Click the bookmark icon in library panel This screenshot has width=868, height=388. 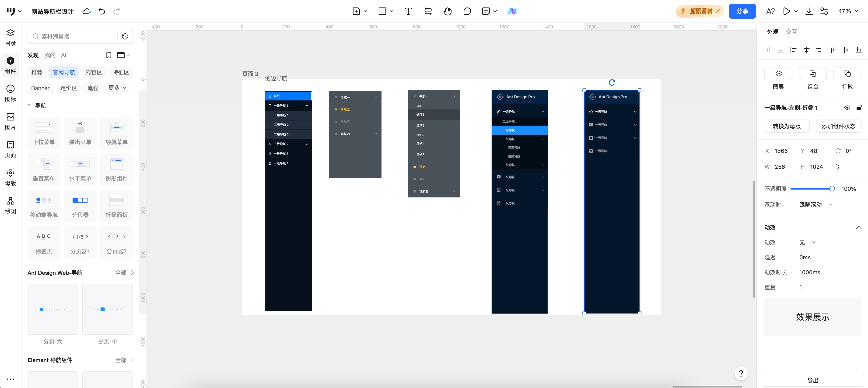point(108,55)
